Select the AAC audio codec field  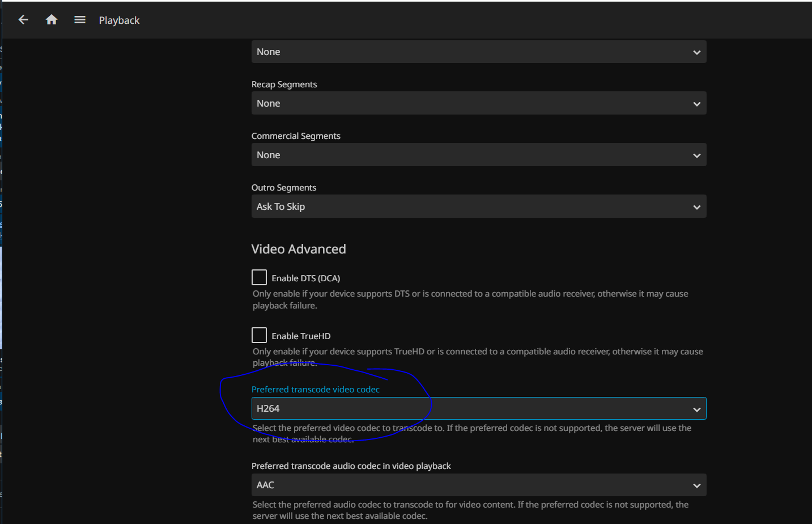point(478,485)
